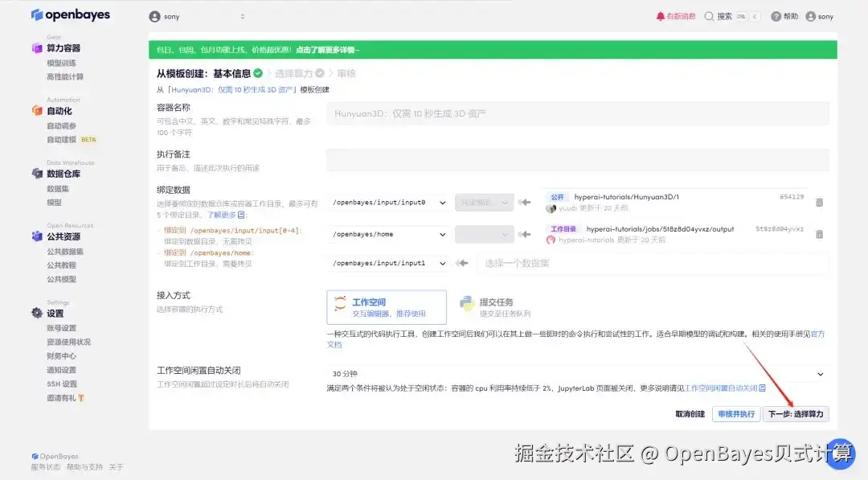Image resolution: width=868 pixels, height=480 pixels.
Task: Open 公共数据集 in the sidebar
Action: pyautogui.click(x=65, y=252)
